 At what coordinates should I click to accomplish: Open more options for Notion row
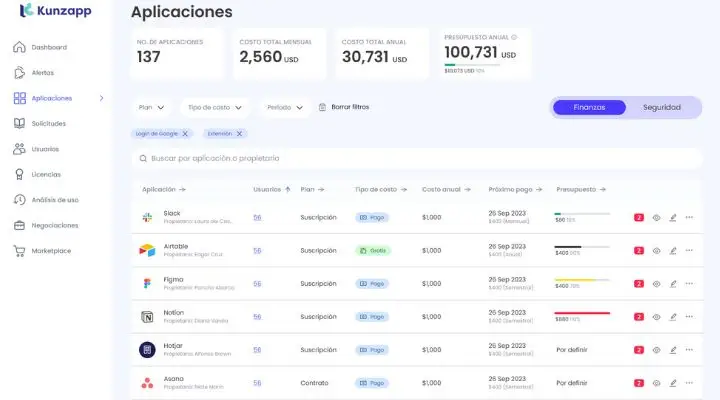point(689,316)
